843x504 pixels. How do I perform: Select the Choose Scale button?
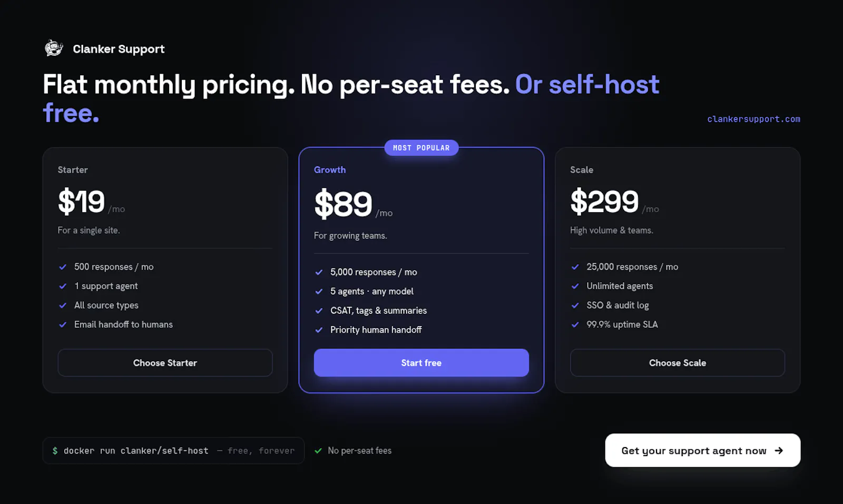678,362
